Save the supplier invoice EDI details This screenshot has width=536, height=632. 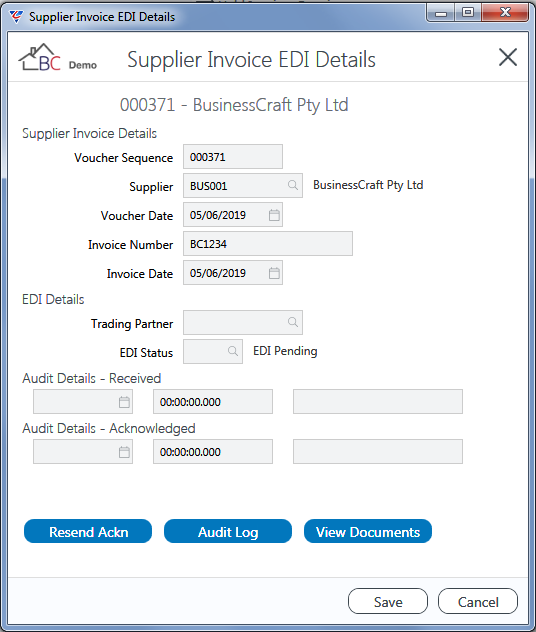(388, 601)
